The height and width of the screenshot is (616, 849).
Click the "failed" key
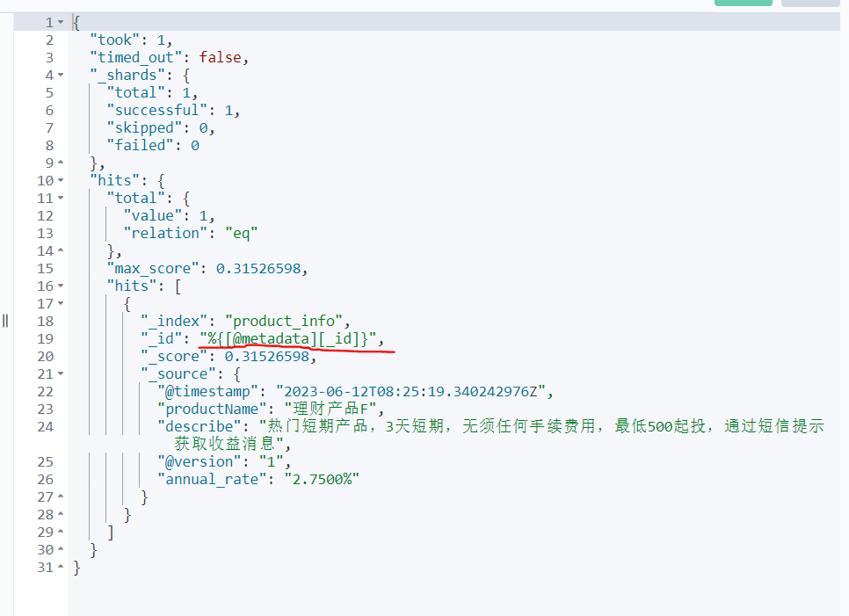click(x=141, y=145)
